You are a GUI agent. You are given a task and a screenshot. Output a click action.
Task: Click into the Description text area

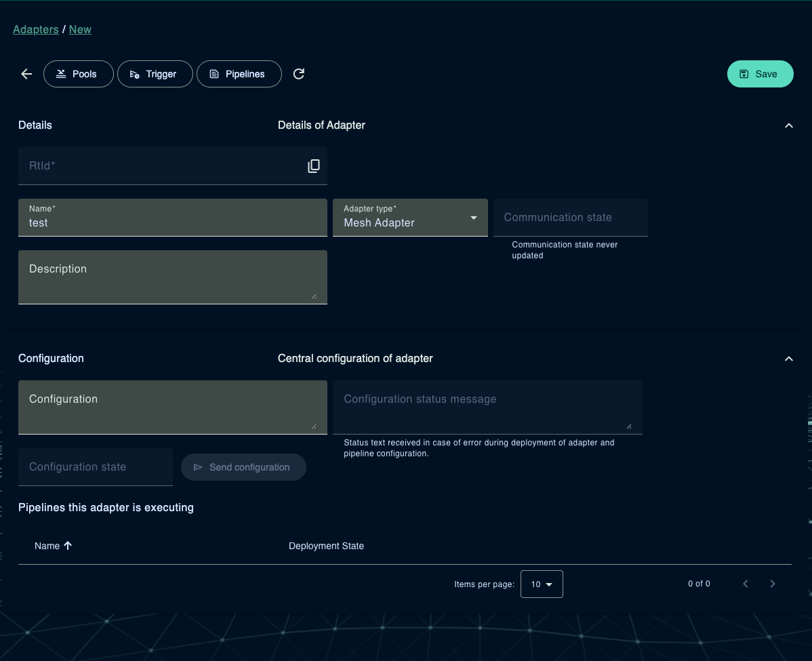point(172,277)
